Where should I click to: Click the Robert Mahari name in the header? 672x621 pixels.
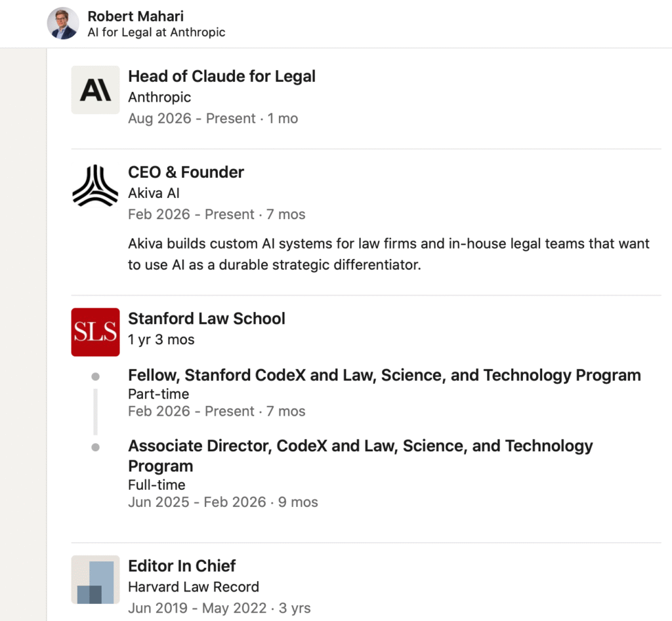pyautogui.click(x=135, y=16)
